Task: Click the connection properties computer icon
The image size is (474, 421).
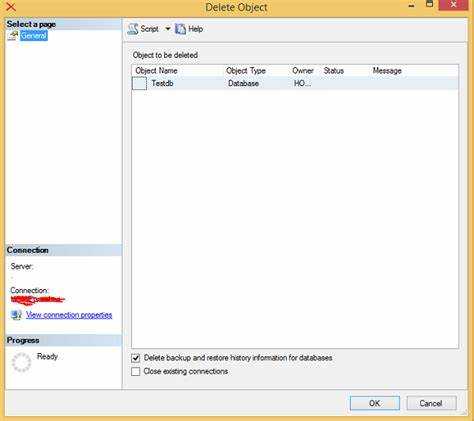Action: pyautogui.click(x=16, y=315)
